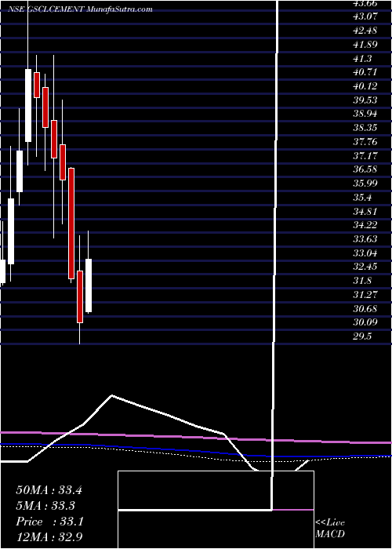Select the 34.22 axis value
The width and height of the screenshot is (392, 549).
[x=365, y=225]
